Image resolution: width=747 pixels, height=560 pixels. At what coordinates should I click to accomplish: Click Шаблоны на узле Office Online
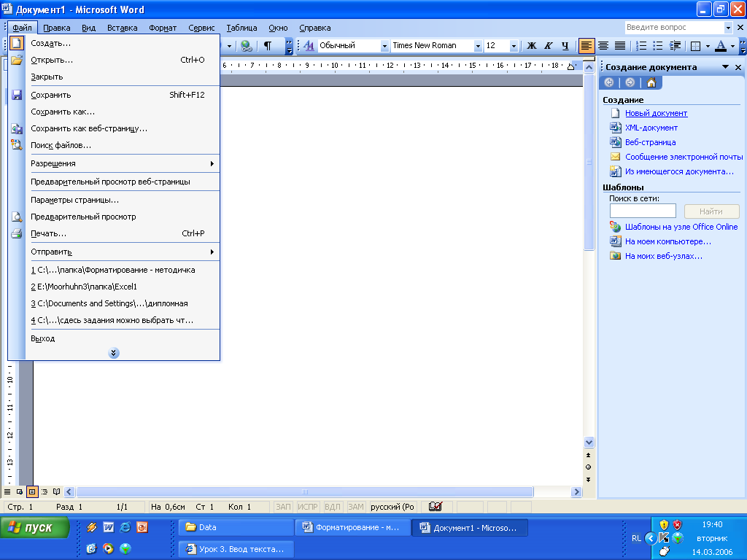[681, 227]
